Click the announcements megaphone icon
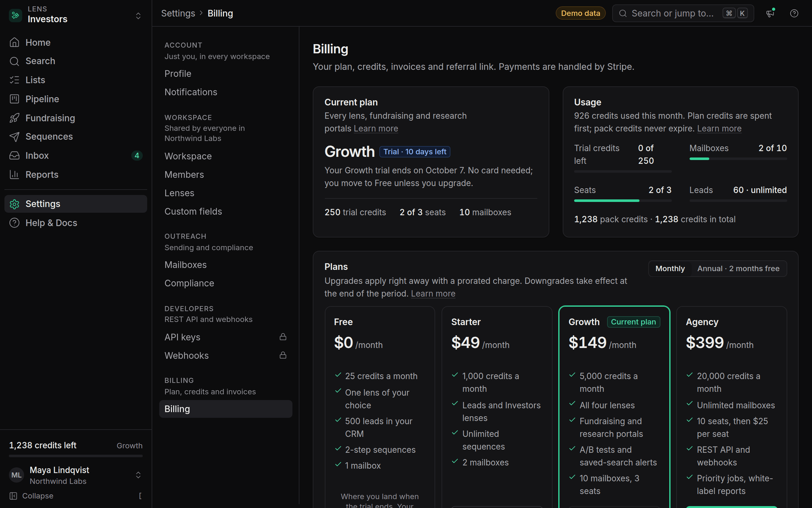Screen dimensions: 812x508 point(770,13)
